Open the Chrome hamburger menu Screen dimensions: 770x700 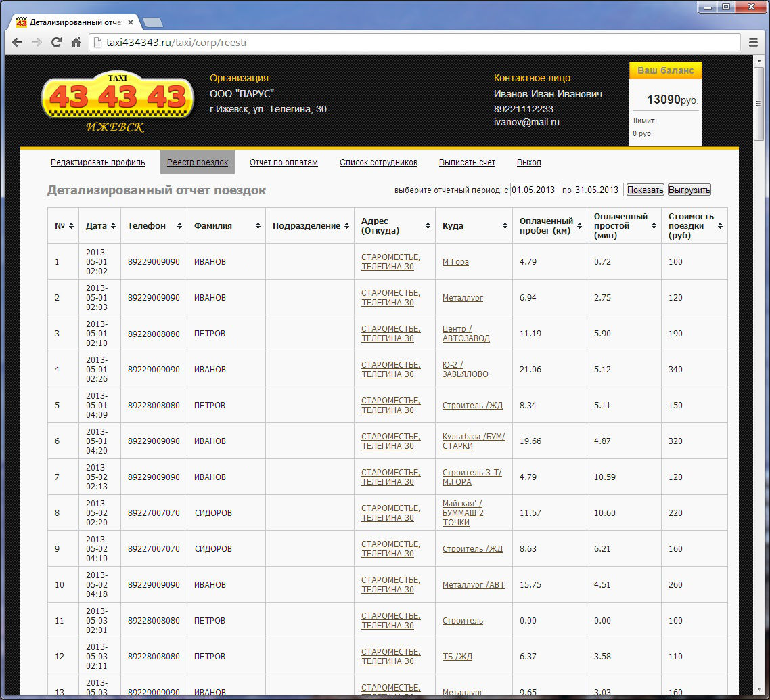click(753, 42)
